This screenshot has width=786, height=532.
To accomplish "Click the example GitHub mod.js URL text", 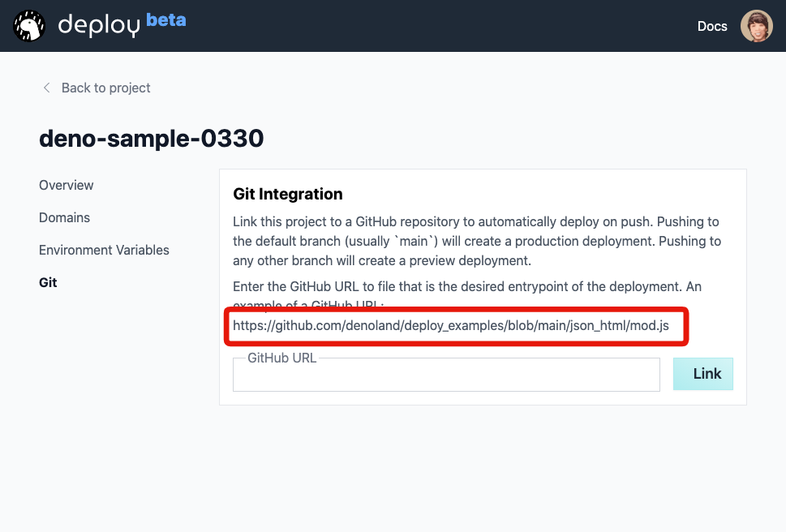I will point(451,326).
